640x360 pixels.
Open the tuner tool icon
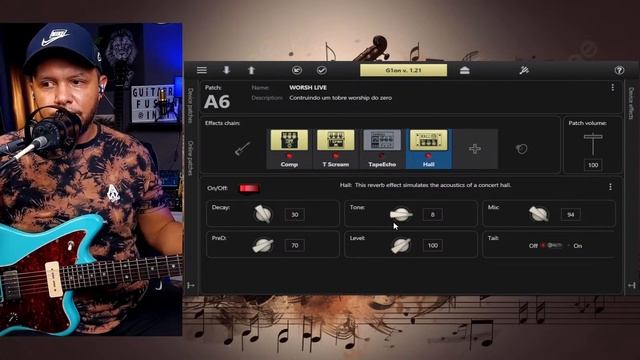[524, 70]
